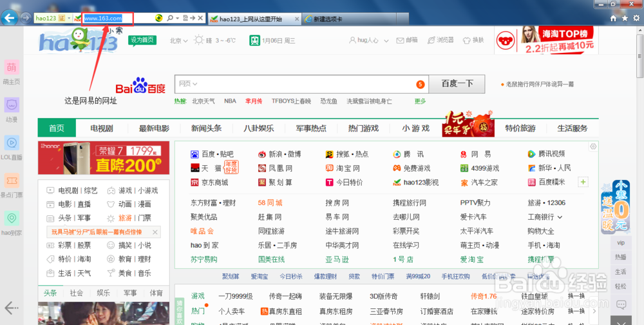644x325 pixels.
Task: Expand the hug人心 account dropdown
Action: (x=386, y=41)
